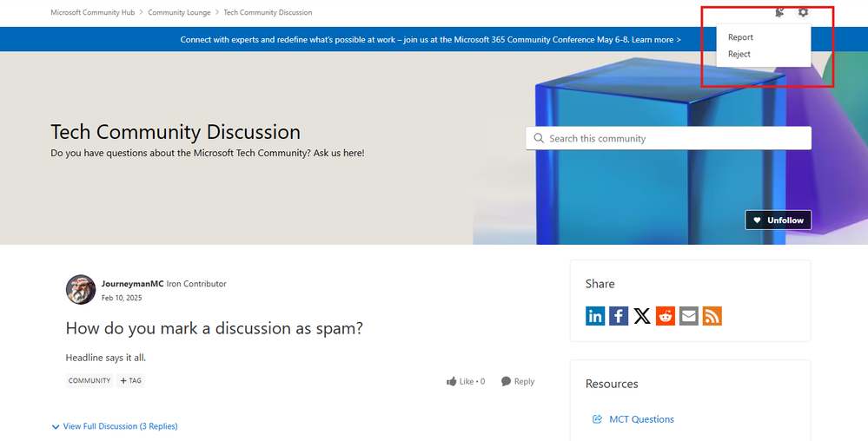Open JourneymanMC's profile name link
Image resolution: width=868 pixels, height=441 pixels.
pyautogui.click(x=132, y=284)
